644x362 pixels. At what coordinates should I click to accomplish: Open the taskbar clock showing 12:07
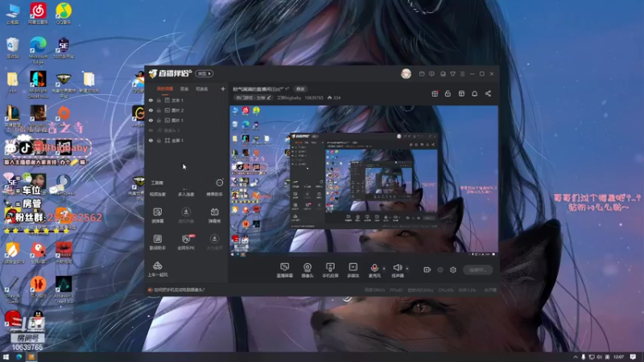pyautogui.click(x=618, y=357)
